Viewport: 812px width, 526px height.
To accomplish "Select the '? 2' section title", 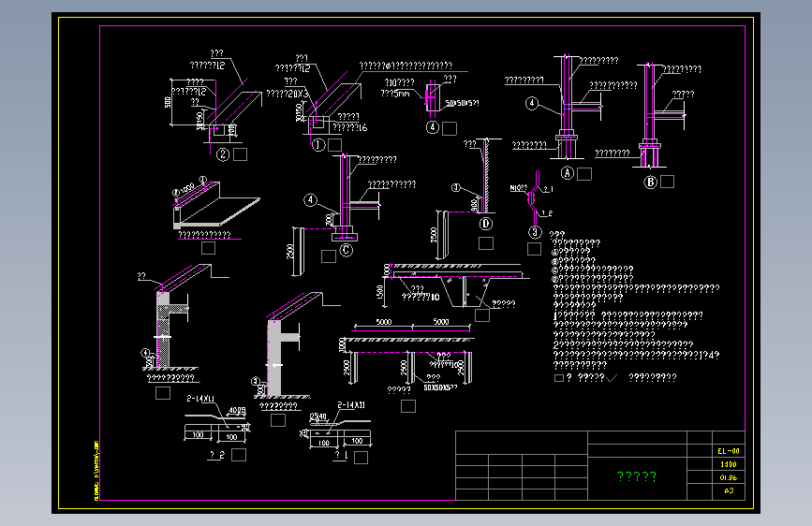I will (x=217, y=455).
